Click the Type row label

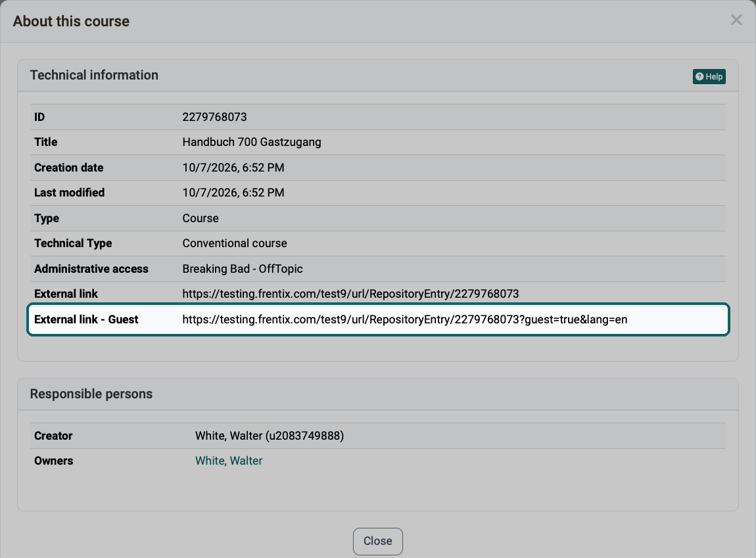(47, 218)
